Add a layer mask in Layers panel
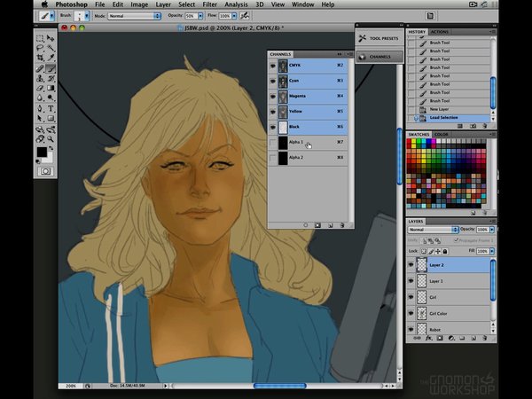Viewport: 532px width, 399px height. 440,339
